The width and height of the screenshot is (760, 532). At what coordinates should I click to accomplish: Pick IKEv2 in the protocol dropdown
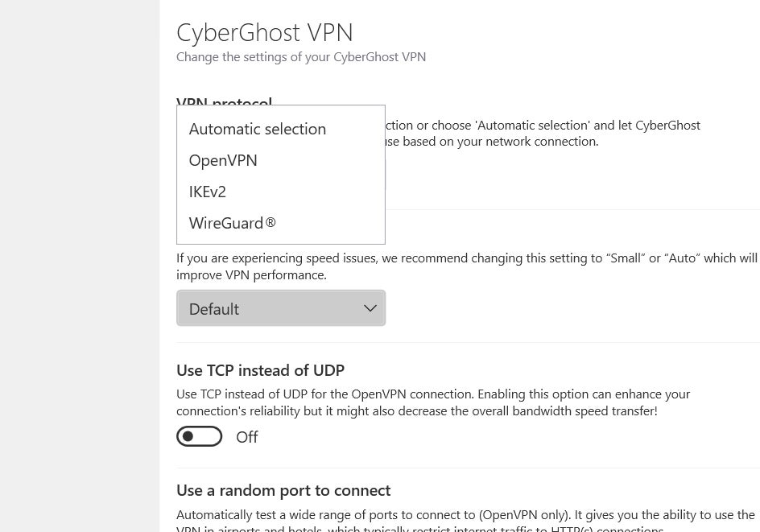[207, 192]
